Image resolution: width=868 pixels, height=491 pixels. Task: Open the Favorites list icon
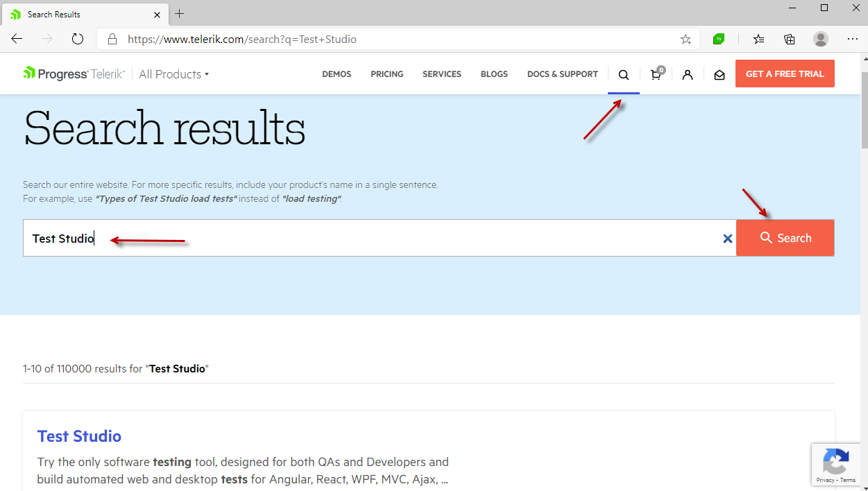(x=758, y=40)
